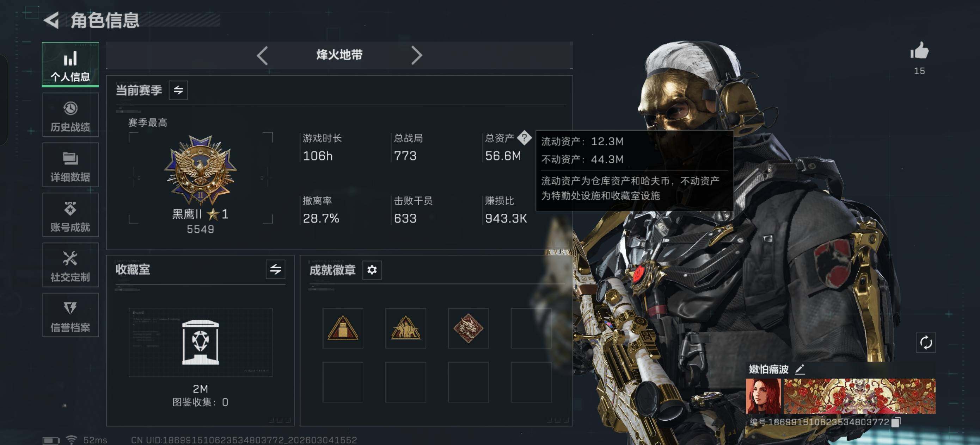Open 成就徽章 gear settings
The width and height of the screenshot is (980, 445).
372,270
